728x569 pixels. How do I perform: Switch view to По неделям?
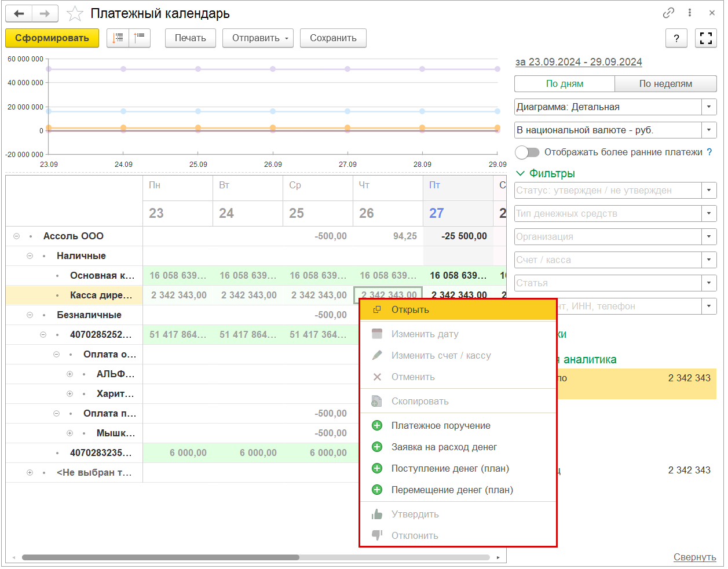(x=665, y=83)
